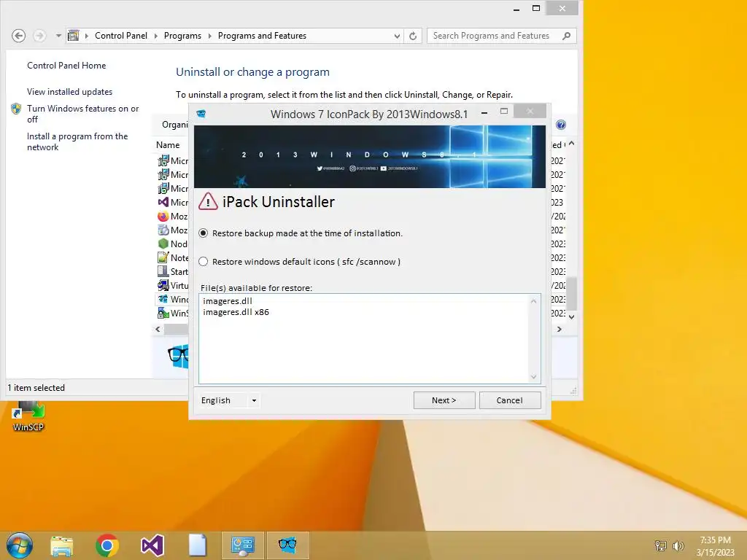
Task: Go back in Control Panel window
Action: point(18,36)
